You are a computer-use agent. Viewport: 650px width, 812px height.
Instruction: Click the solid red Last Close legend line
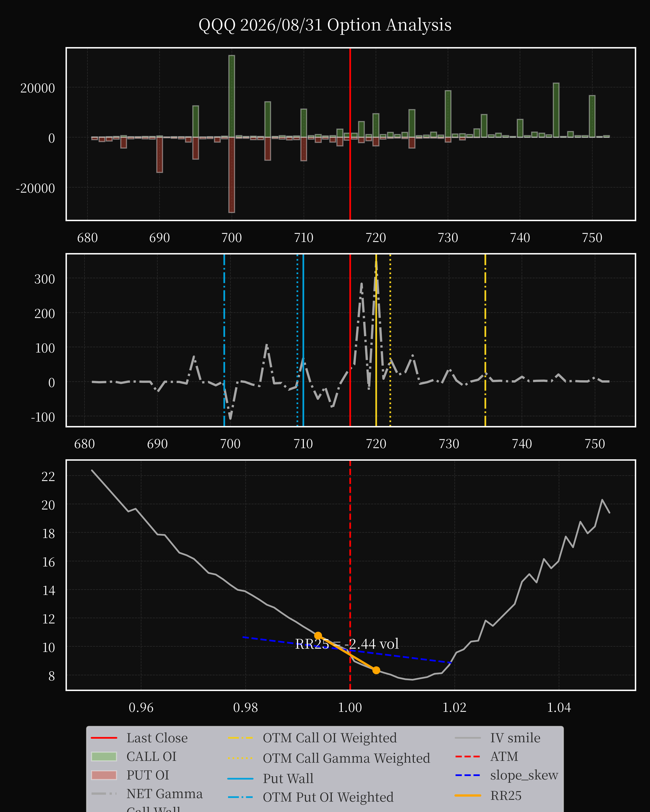(x=104, y=738)
